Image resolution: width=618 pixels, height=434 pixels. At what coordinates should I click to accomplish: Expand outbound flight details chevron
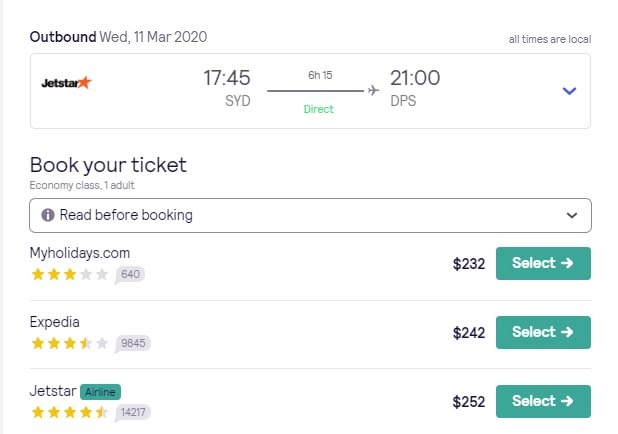click(569, 91)
